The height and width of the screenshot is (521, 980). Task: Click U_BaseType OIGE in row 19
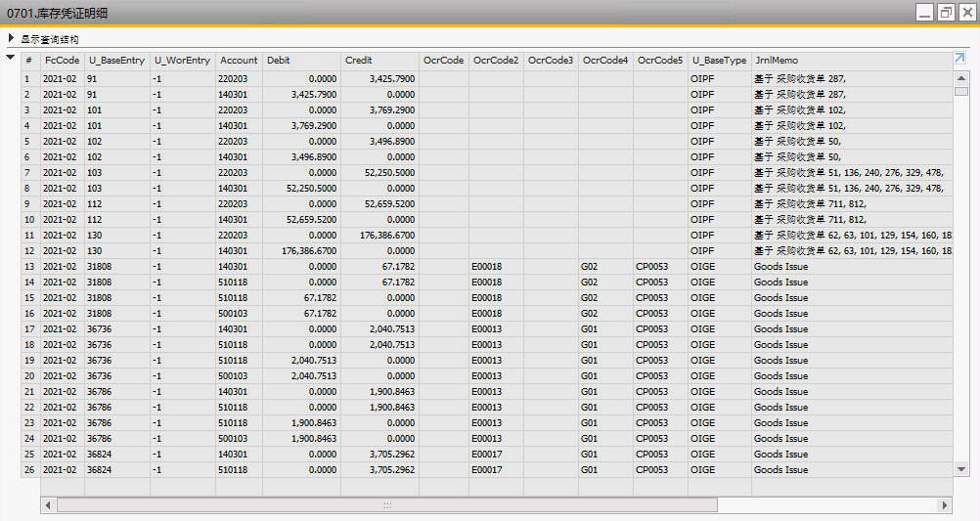click(x=702, y=360)
